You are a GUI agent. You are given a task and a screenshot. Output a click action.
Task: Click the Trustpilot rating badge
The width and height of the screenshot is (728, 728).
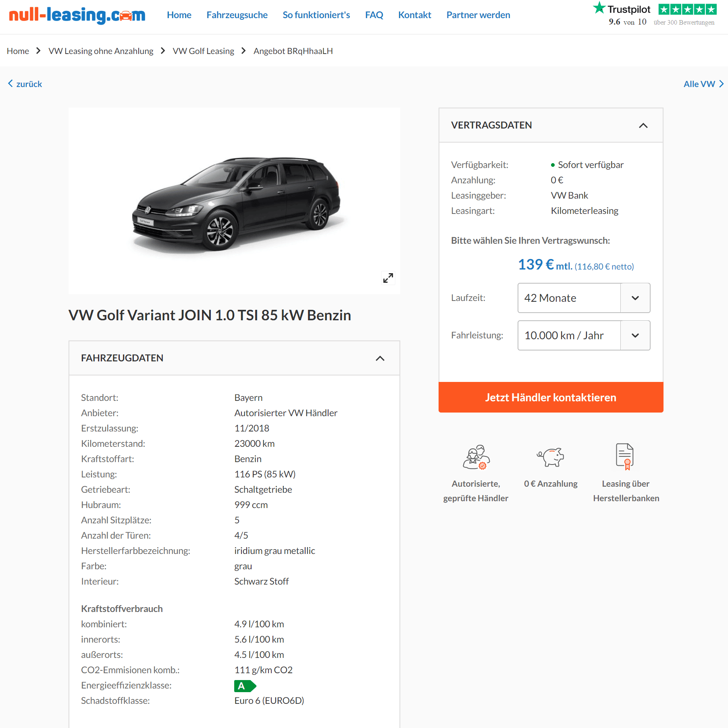tap(655, 15)
